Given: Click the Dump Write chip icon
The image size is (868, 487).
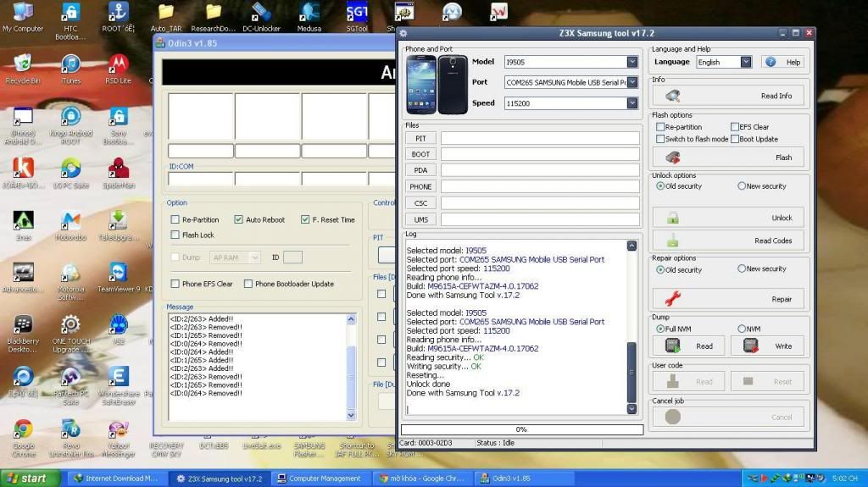Looking at the screenshot, I should pyautogui.click(x=751, y=346).
